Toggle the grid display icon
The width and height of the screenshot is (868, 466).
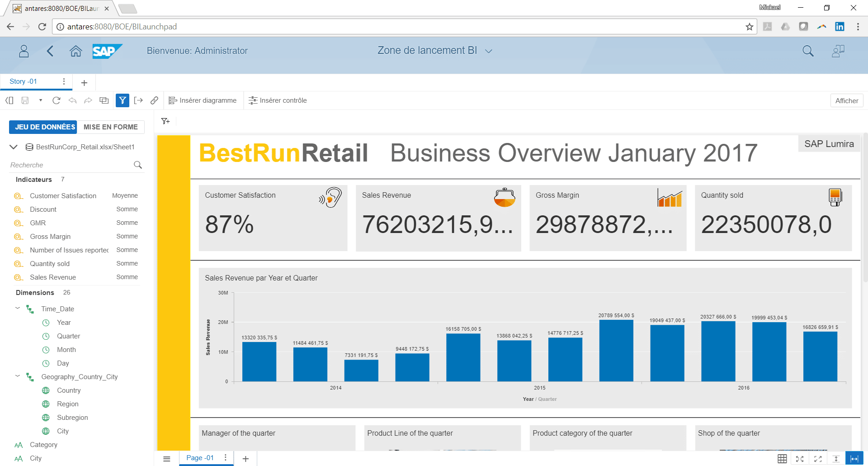pos(782,459)
